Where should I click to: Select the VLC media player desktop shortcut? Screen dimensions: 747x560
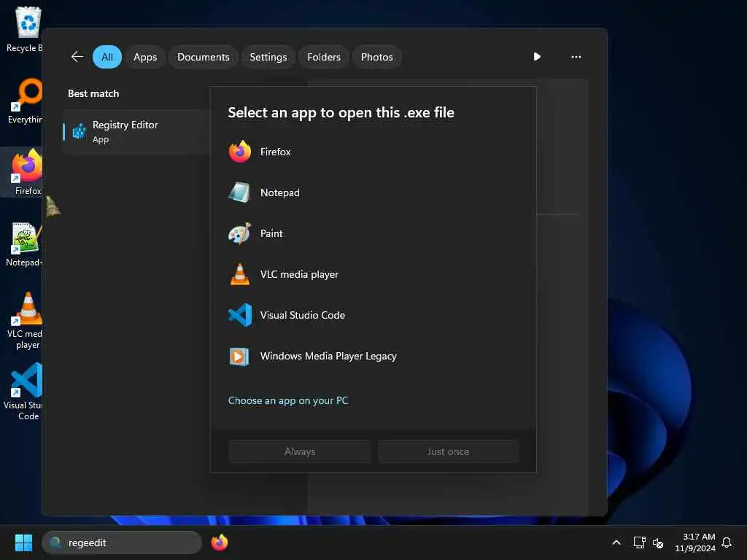(x=25, y=321)
